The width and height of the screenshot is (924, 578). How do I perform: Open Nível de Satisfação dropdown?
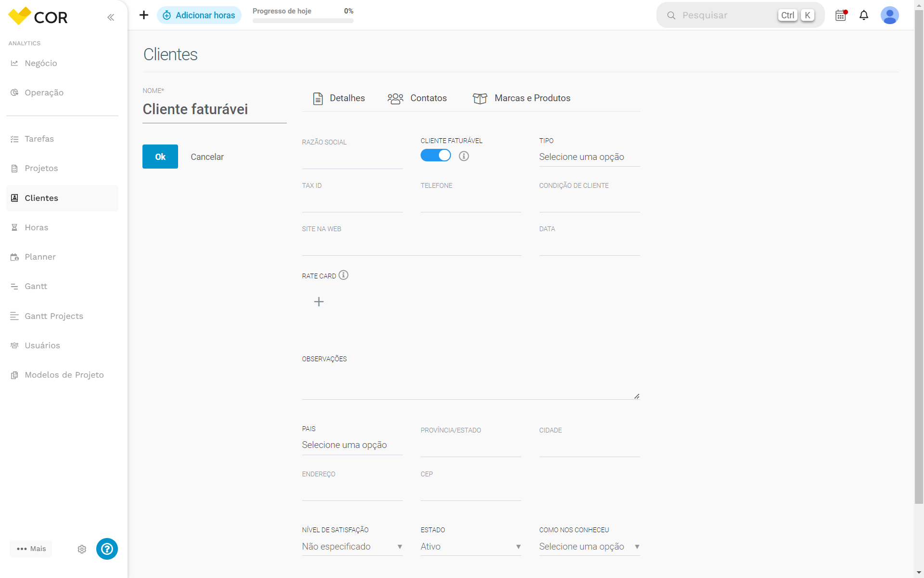coord(352,547)
